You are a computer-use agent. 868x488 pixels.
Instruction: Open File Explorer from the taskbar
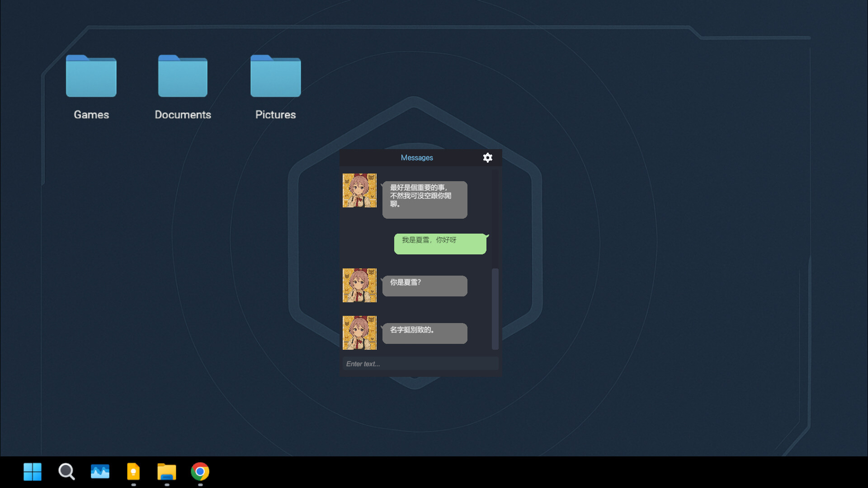tap(166, 471)
